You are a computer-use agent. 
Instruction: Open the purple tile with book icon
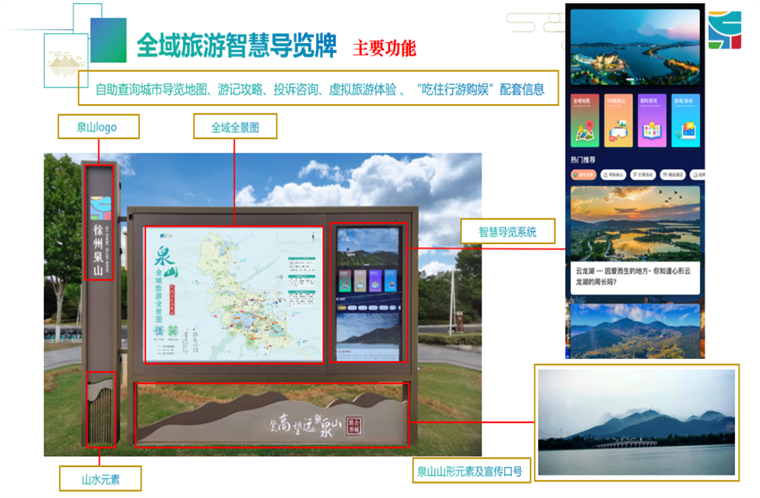(651, 121)
